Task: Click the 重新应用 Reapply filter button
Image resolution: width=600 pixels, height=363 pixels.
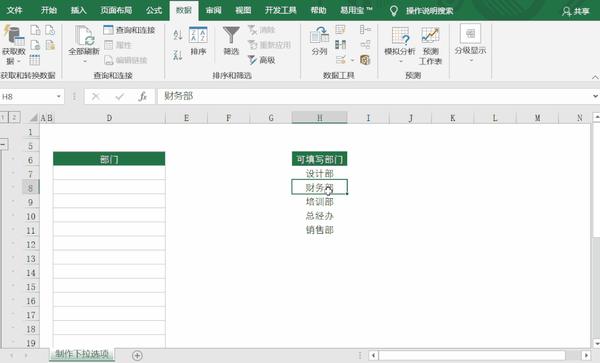Action: point(269,45)
